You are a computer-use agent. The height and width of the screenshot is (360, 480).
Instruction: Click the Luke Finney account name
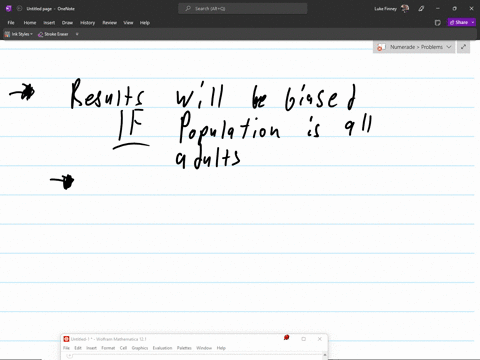pyautogui.click(x=385, y=9)
